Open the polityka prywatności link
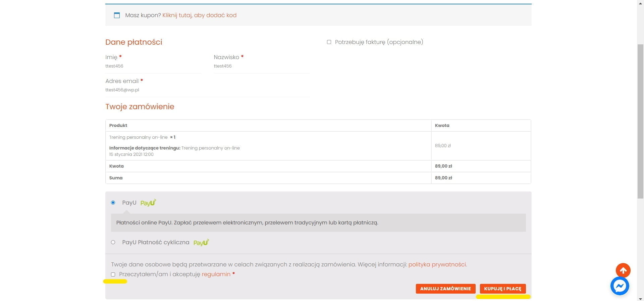This screenshot has height=301, width=644. click(437, 264)
